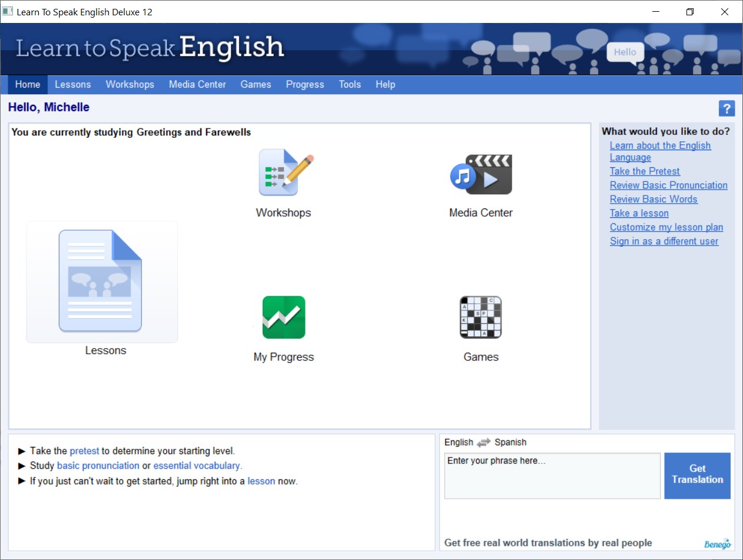This screenshot has height=560, width=743.
Task: Switch to the Tools menu tab
Action: 350,84
